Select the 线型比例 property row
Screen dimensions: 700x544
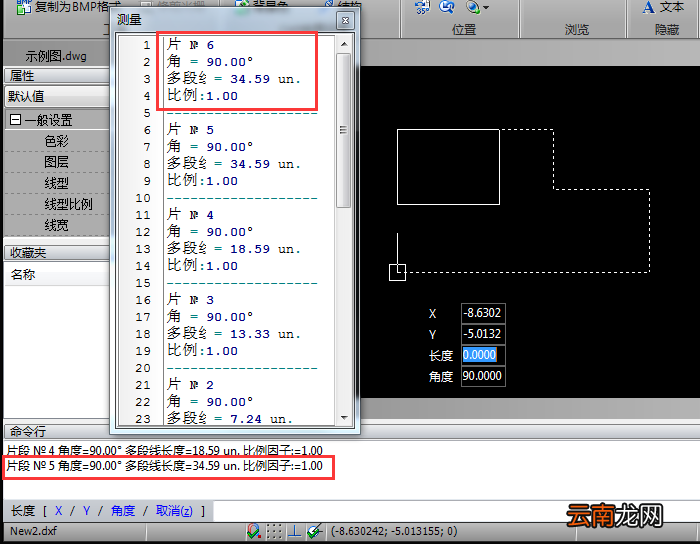click(x=57, y=204)
